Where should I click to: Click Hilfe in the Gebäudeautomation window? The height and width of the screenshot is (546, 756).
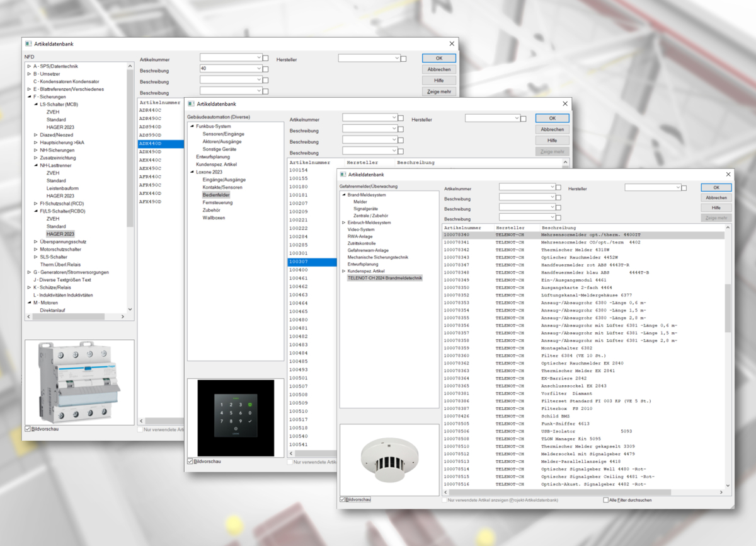pyautogui.click(x=553, y=141)
